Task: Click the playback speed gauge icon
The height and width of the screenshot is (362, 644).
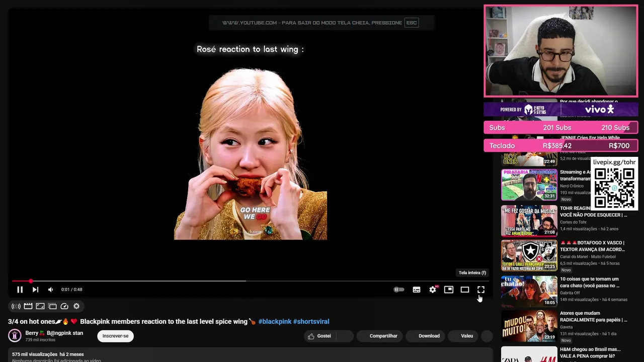Action: tap(64, 306)
